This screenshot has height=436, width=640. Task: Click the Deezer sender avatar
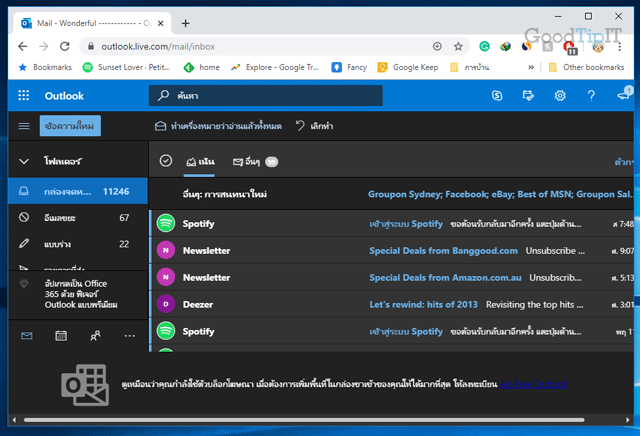pyautogui.click(x=166, y=304)
